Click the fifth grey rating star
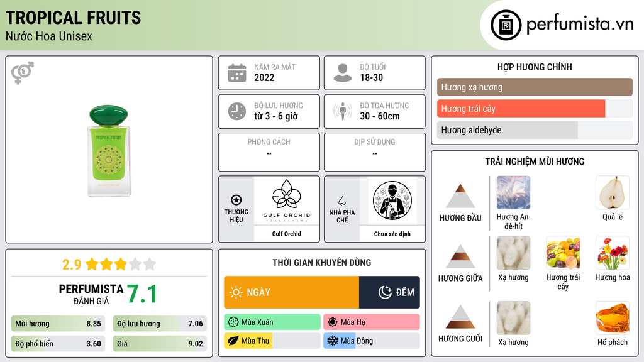The height and width of the screenshot is (362, 644). click(x=150, y=264)
